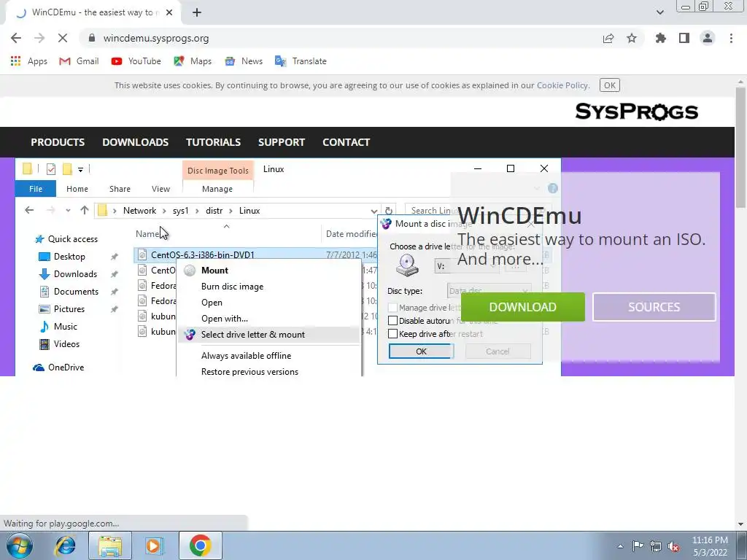Click the explorer refresh icon

coord(388,211)
